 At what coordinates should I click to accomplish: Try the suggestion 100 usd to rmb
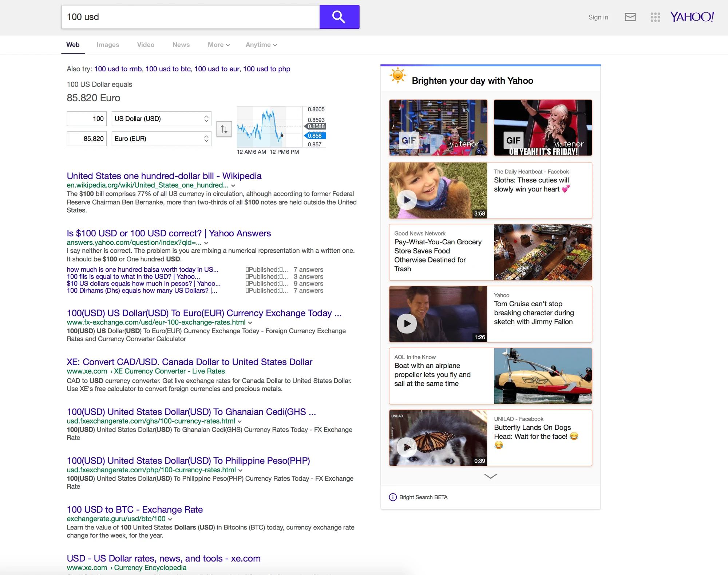point(118,69)
